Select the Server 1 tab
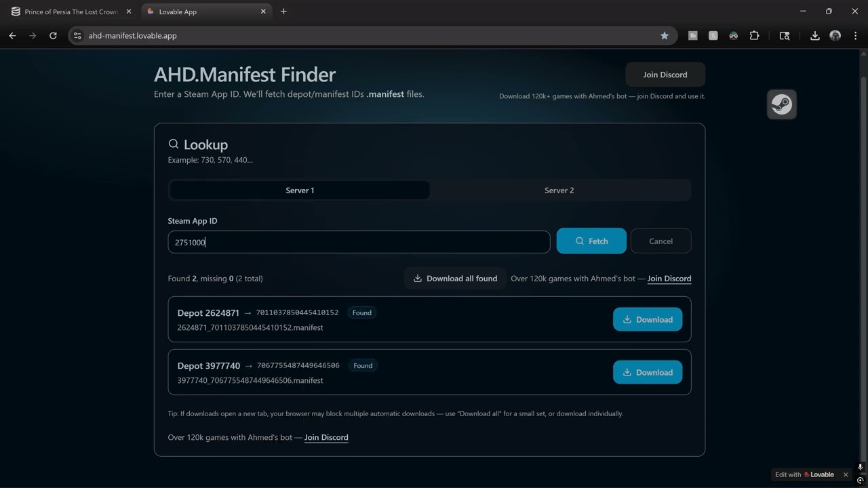Image resolution: width=868 pixels, height=488 pixels. [300, 190]
